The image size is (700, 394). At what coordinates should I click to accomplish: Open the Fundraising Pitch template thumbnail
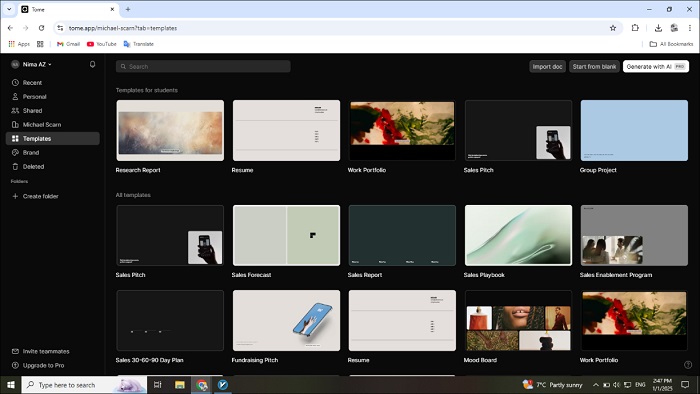click(x=286, y=320)
